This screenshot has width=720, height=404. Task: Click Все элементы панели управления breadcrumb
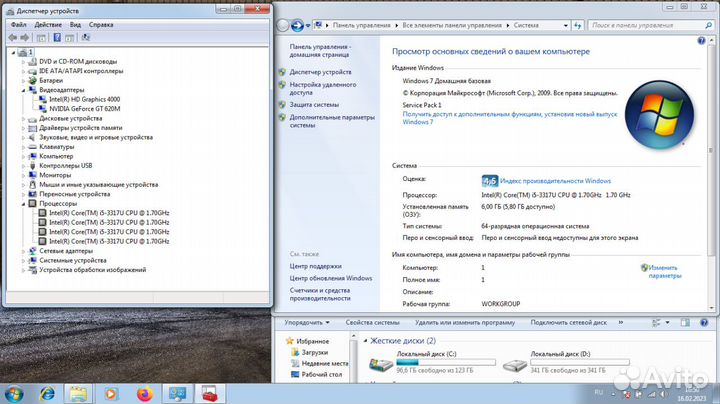(x=452, y=26)
